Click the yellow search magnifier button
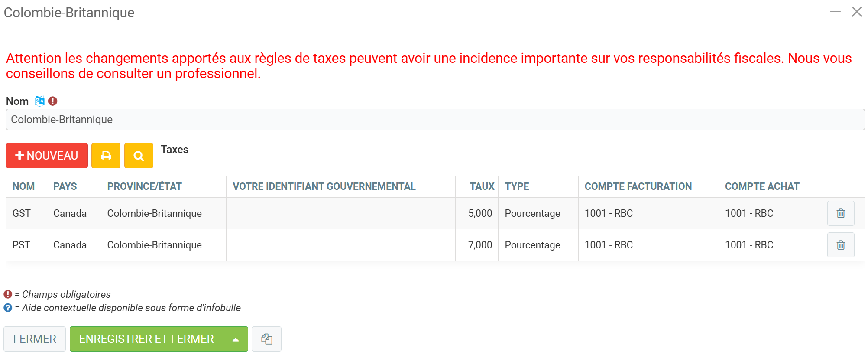Screen dimensions: 868x355 click(139, 156)
